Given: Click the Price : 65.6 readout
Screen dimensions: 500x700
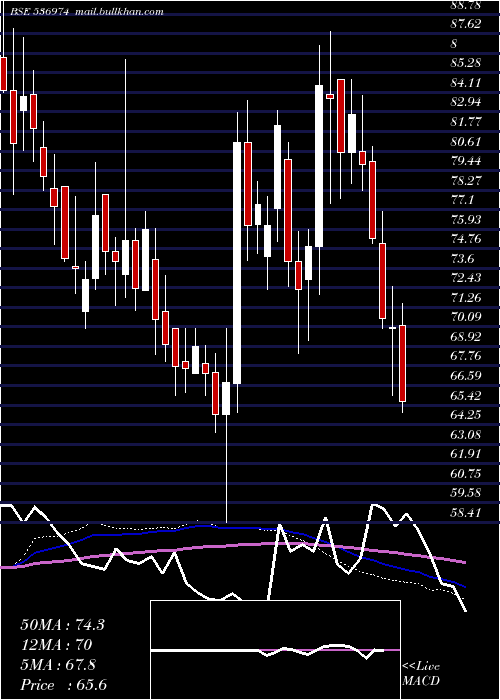Looking at the screenshot, I should pos(64,685).
